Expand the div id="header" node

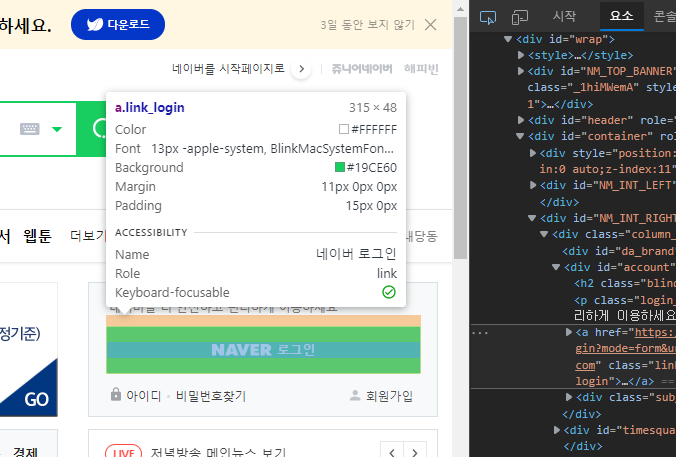[521, 120]
